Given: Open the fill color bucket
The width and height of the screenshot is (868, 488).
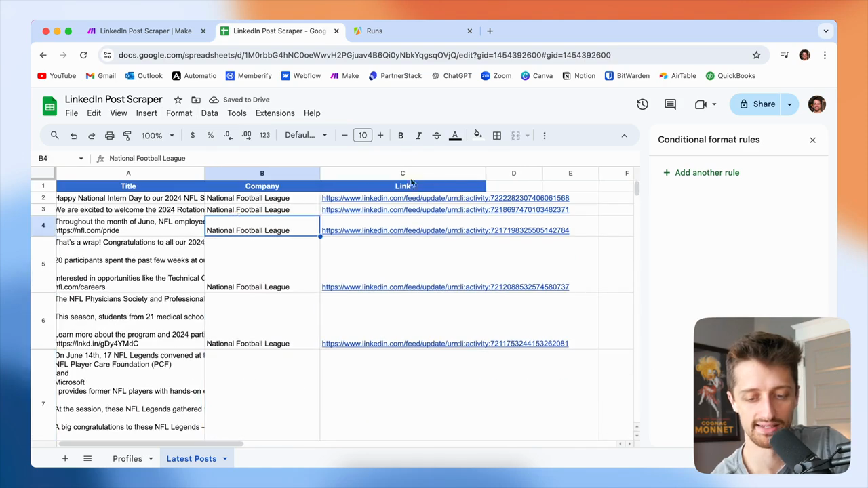Looking at the screenshot, I should pyautogui.click(x=478, y=136).
